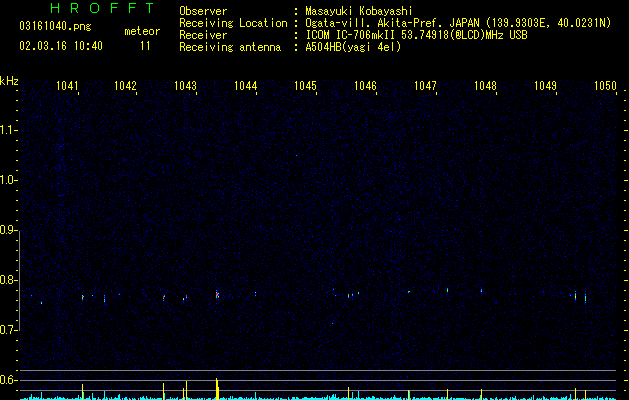The image size is (629, 400).
Task: Click the A504HB(yagi 4el) antenna text
Action: tap(353, 47)
